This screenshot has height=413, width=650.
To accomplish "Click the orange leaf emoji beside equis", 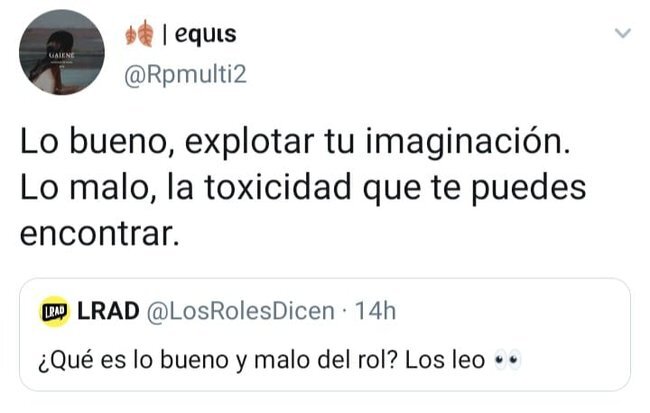I will 140,34.
